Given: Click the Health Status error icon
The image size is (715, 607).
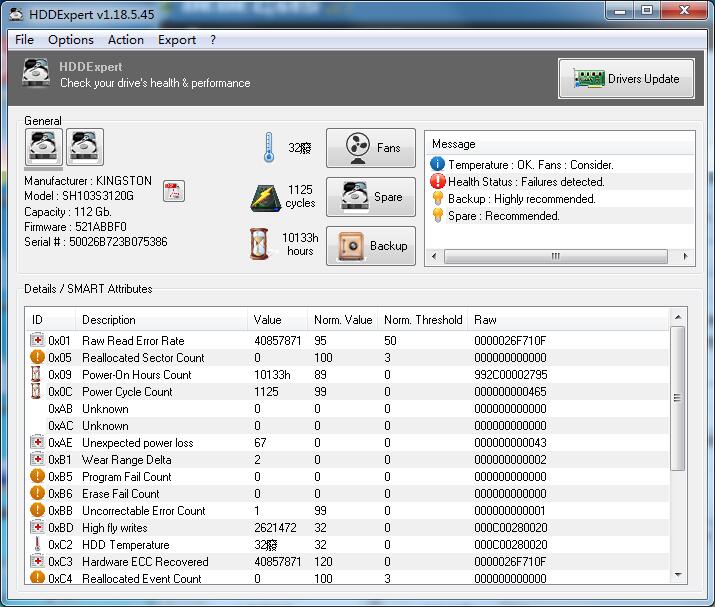Looking at the screenshot, I should pyautogui.click(x=438, y=182).
